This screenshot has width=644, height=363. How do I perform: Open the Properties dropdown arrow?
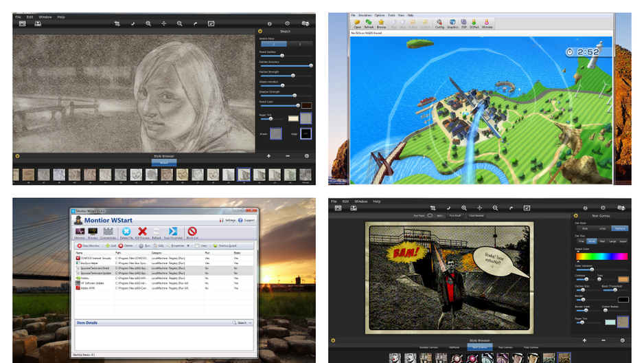[188, 246]
